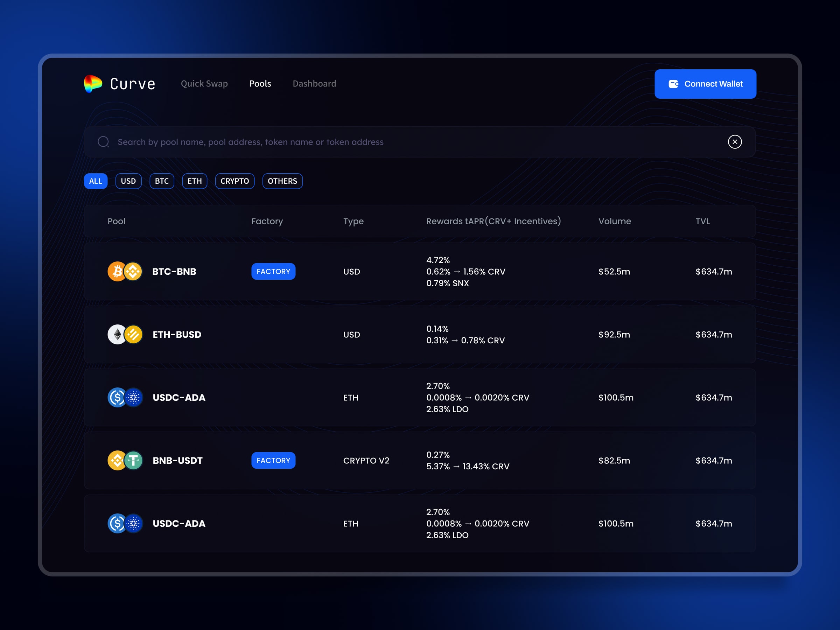Viewport: 840px width, 630px height.
Task: Open the Quick Swap page
Action: 204,84
